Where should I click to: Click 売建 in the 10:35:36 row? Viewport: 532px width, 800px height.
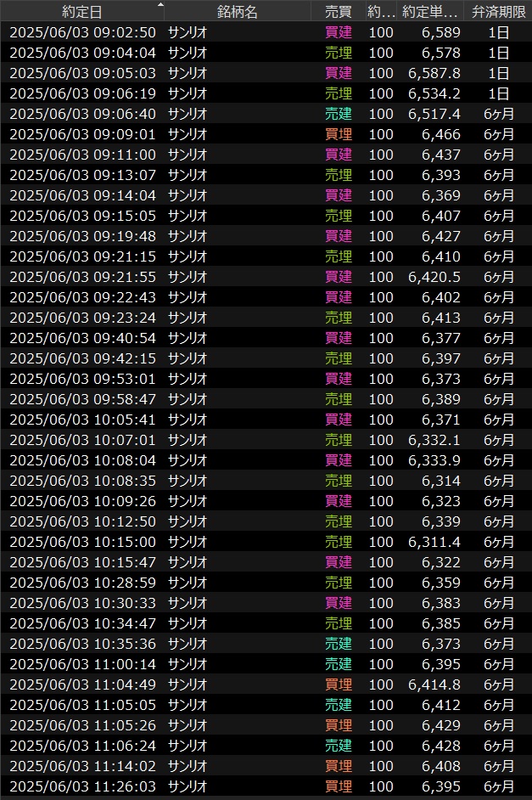click(x=339, y=644)
